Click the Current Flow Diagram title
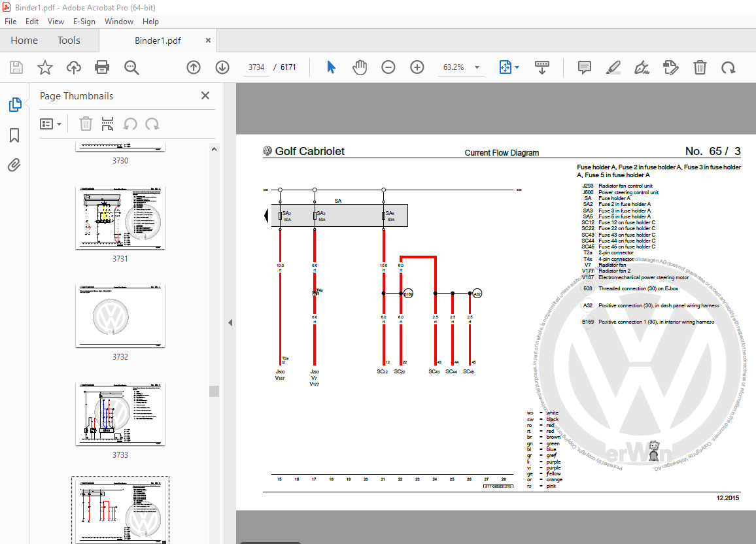This screenshot has width=756, height=544. [x=502, y=153]
